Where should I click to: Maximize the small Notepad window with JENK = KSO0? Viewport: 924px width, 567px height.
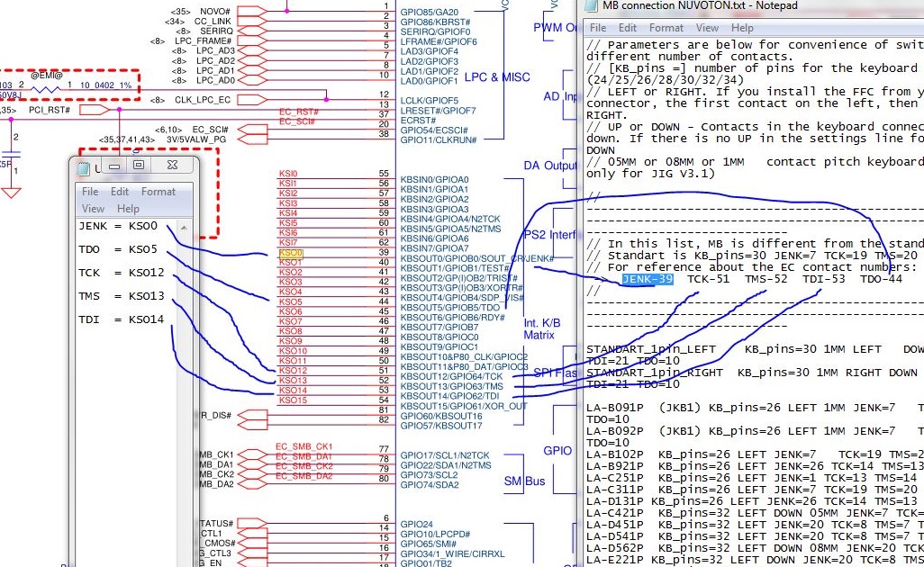pyautogui.click(x=139, y=166)
